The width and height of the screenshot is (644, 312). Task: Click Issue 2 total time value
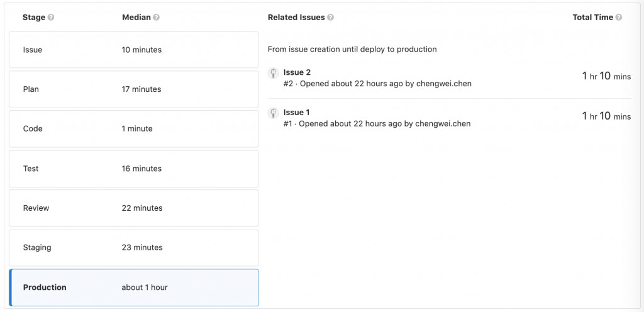point(606,76)
